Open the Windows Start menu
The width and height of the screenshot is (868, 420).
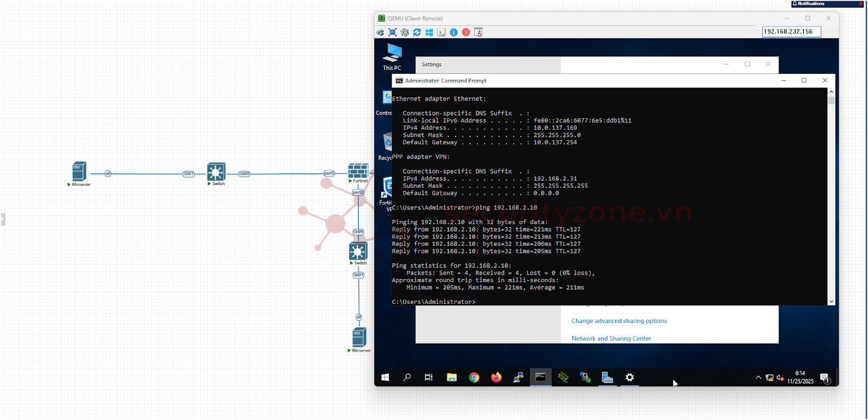(385, 378)
